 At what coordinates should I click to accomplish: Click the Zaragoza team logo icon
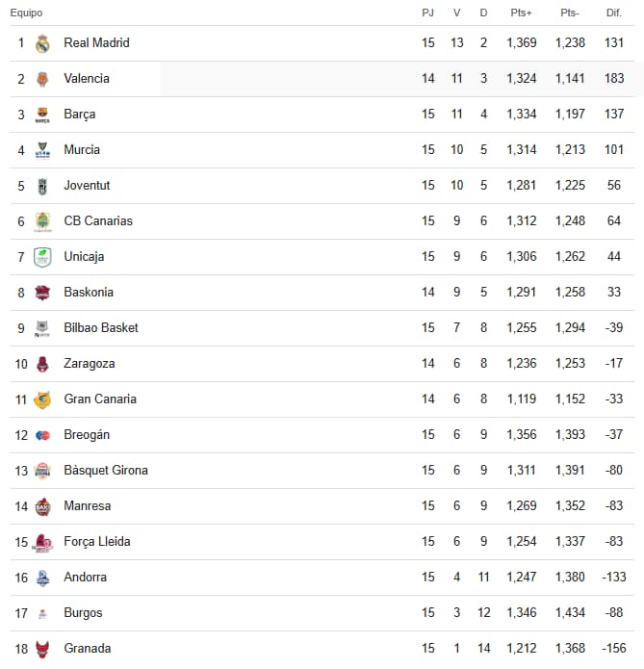pos(42,364)
